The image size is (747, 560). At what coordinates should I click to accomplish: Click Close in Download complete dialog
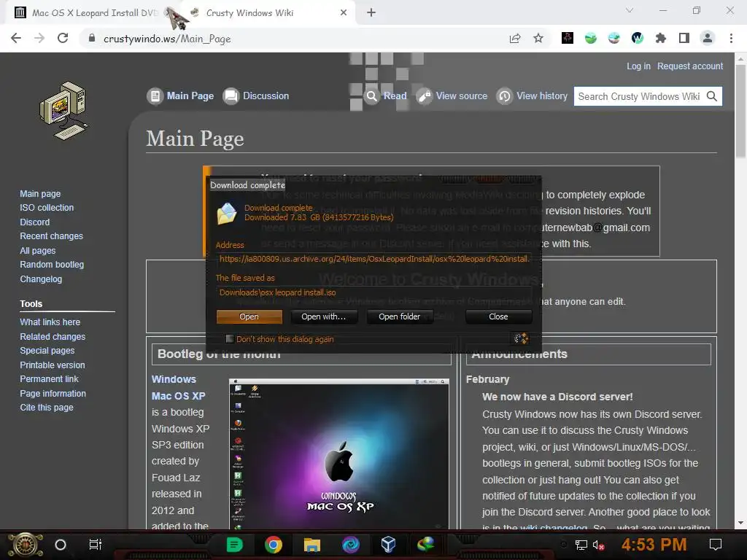pos(498,316)
